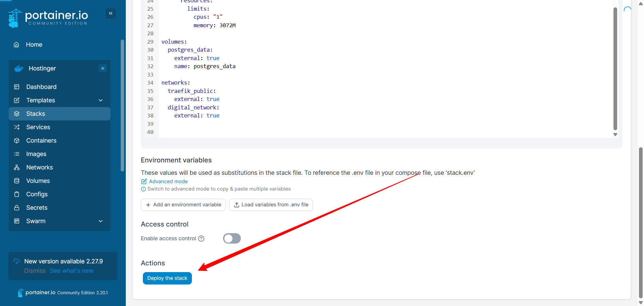Click Load variables from .env file
Image resolution: width=644 pixels, height=306 pixels.
pos(271,205)
